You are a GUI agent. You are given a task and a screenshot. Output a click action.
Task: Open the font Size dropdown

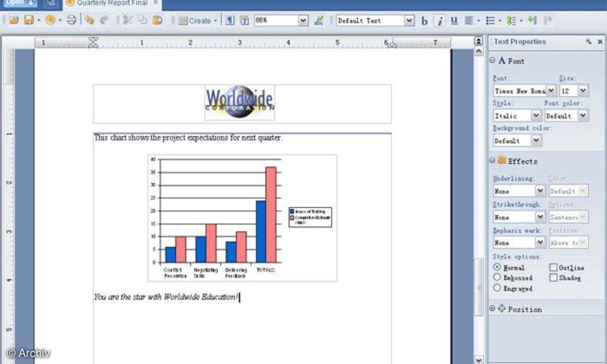pyautogui.click(x=583, y=91)
